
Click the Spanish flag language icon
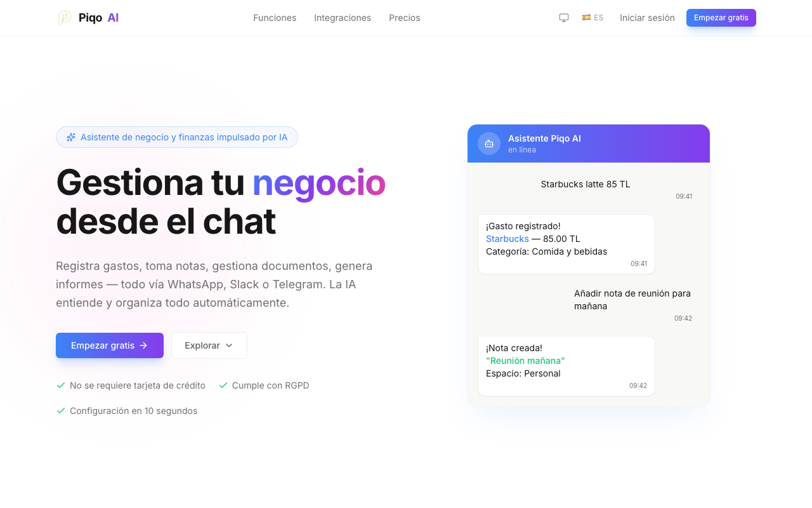(586, 18)
